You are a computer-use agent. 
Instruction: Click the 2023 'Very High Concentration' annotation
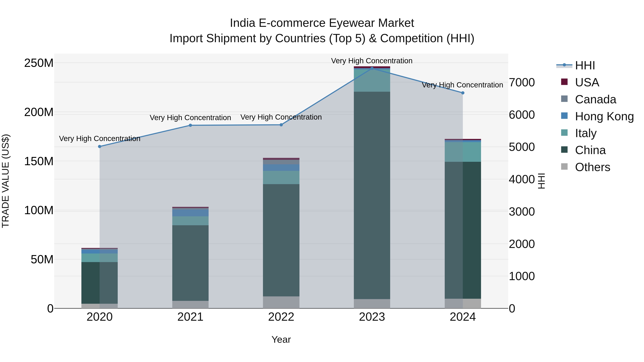pyautogui.click(x=372, y=61)
